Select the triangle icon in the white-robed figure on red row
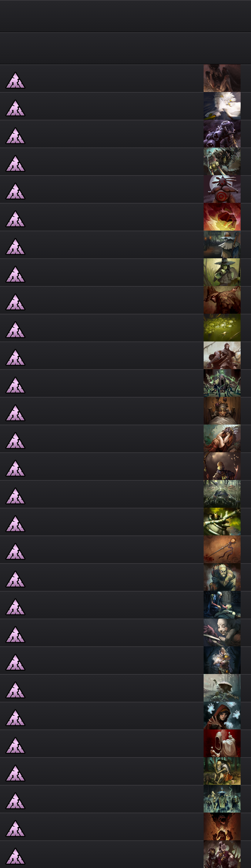Image resolution: width=251 pixels, height=868 pixels. pyautogui.click(x=15, y=745)
